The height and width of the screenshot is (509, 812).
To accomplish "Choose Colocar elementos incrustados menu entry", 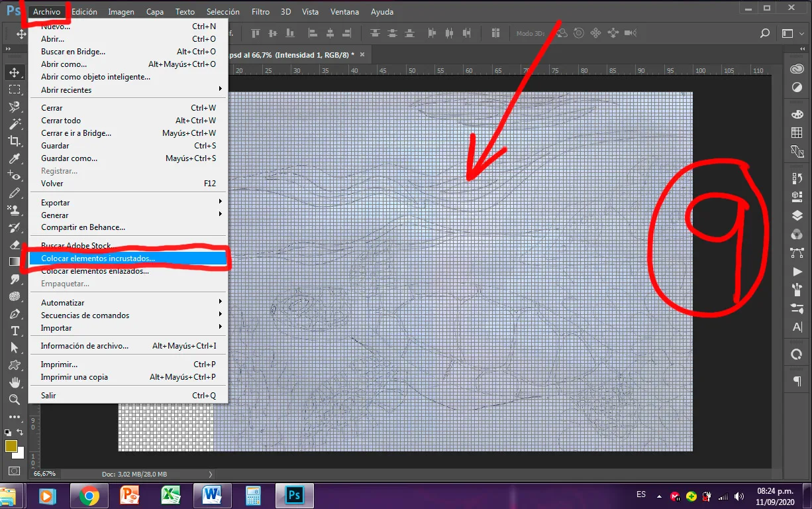I will click(x=128, y=258).
